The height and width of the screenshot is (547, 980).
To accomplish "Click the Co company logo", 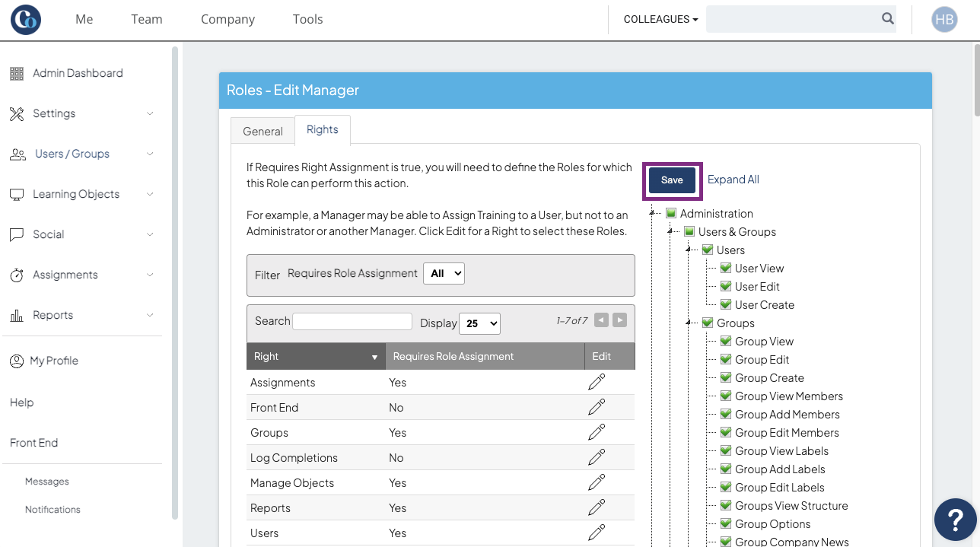I will [26, 20].
